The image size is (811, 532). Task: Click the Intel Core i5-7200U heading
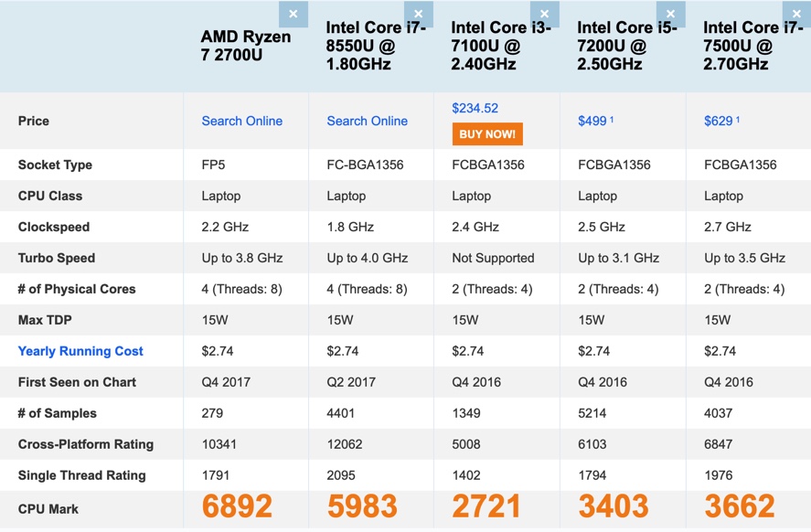626,46
